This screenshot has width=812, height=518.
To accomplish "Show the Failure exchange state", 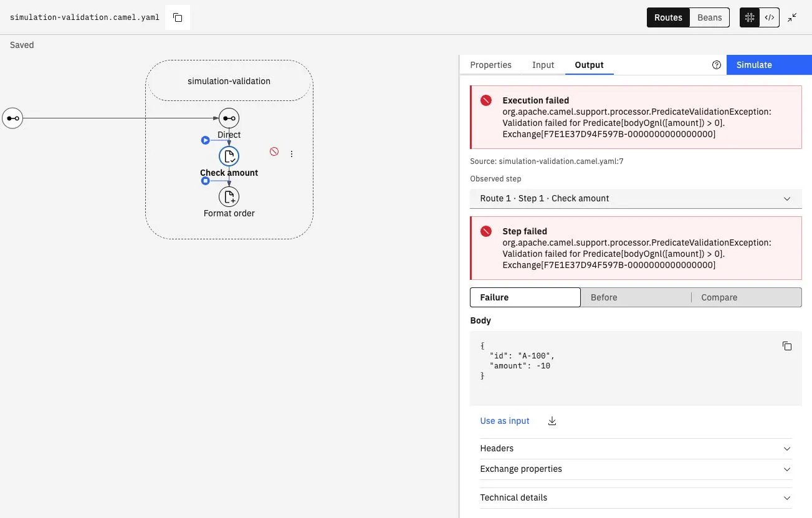I will tap(525, 297).
